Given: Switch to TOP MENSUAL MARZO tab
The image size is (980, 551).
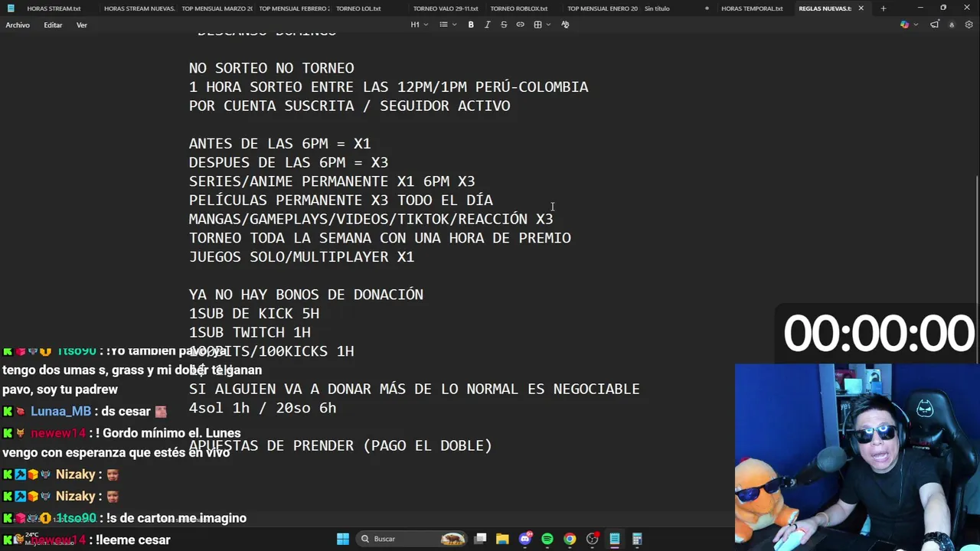Looking at the screenshot, I should pos(217,8).
